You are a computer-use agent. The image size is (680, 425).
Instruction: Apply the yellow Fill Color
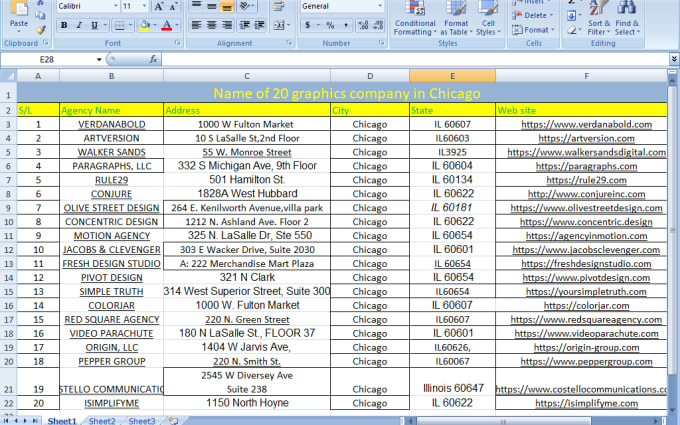pyautogui.click(x=145, y=26)
